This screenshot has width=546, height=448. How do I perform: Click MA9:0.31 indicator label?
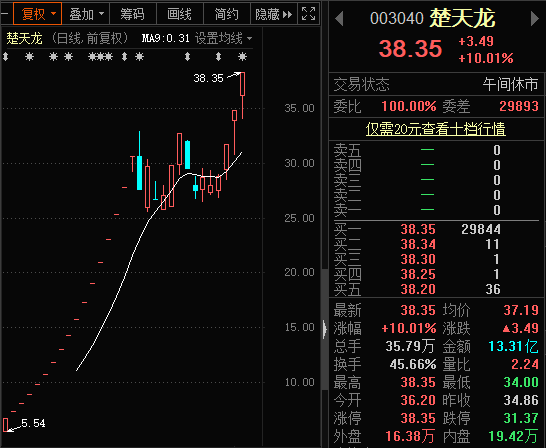[x=165, y=38]
